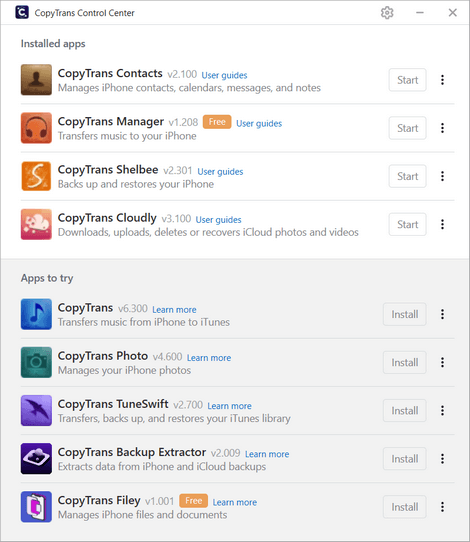
Task: Click the CopyTrans Backup Extractor icon
Action: tap(36, 458)
